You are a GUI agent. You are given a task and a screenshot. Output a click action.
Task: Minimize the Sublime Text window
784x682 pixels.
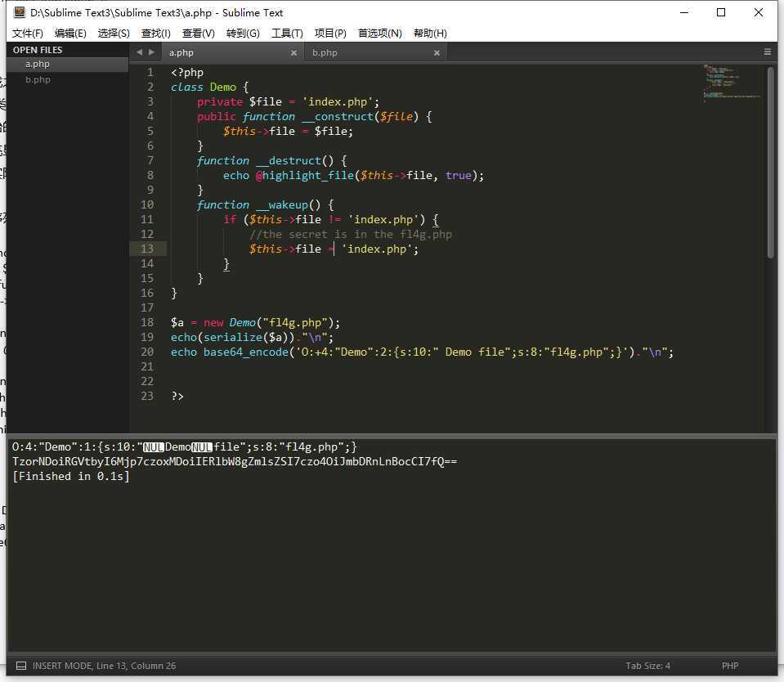pos(684,12)
